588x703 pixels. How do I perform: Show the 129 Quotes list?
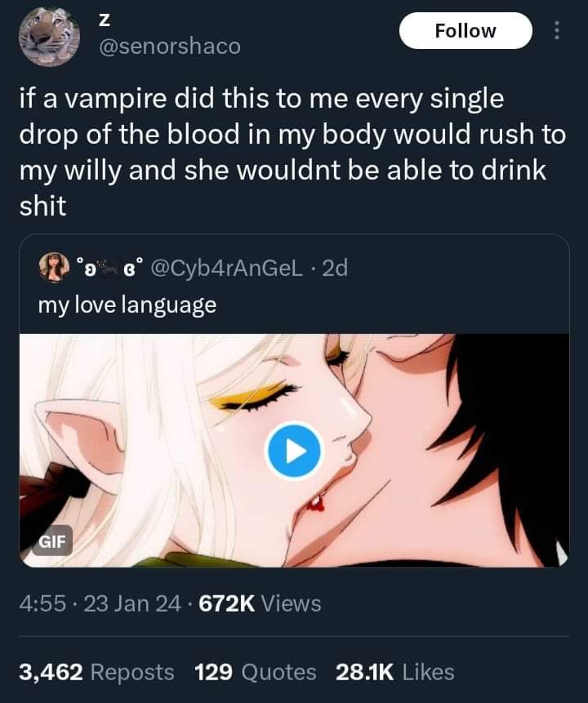pyautogui.click(x=255, y=672)
